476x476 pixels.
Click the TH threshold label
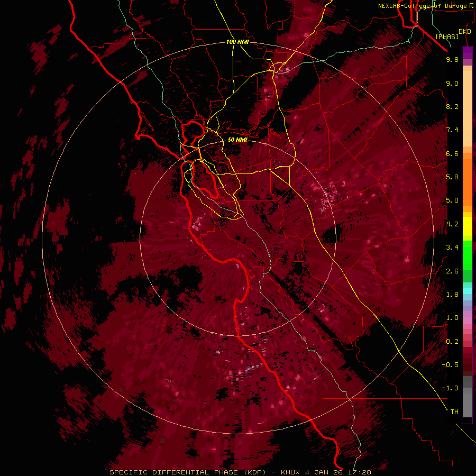coord(454,412)
